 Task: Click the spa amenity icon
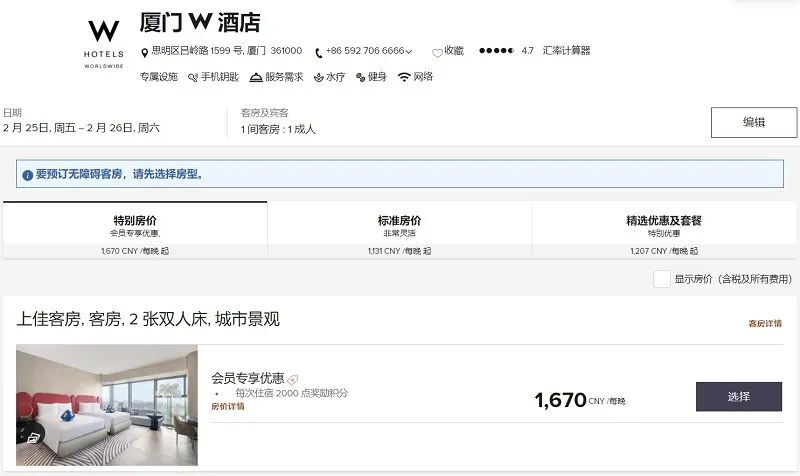pos(319,78)
